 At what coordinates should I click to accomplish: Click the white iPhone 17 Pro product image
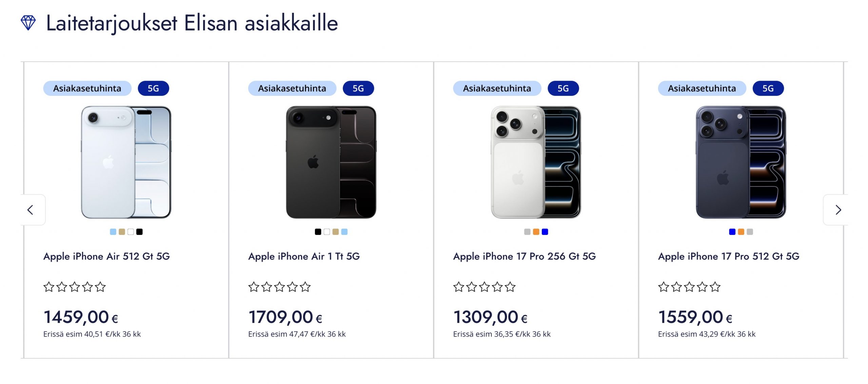tap(536, 162)
